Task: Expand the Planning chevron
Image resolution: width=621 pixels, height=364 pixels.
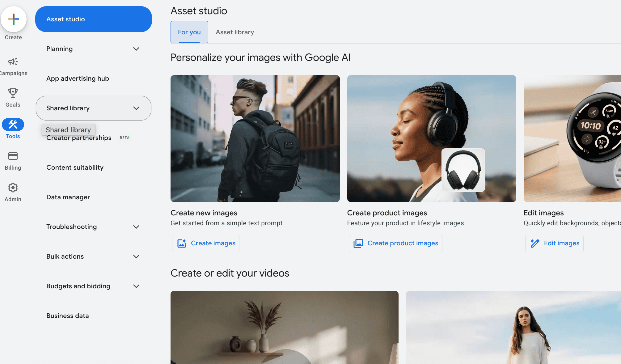Action: coord(136,49)
